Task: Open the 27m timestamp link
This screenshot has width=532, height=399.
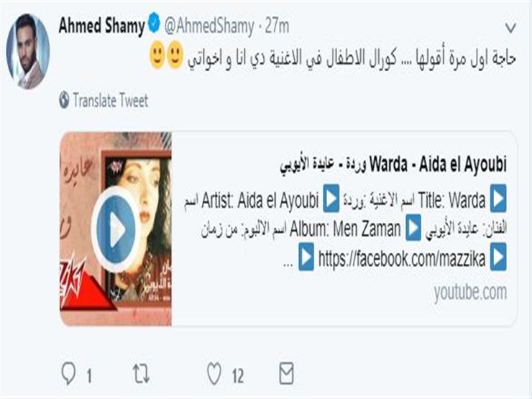Action: click(278, 26)
